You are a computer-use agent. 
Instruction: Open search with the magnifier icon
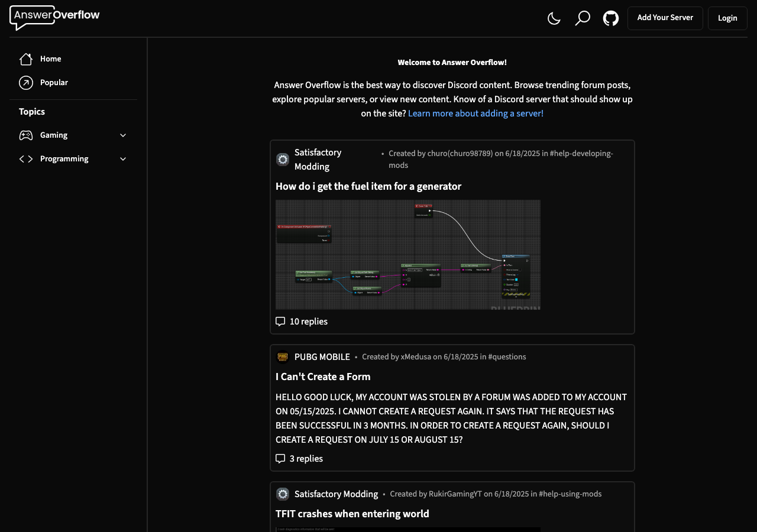583,18
